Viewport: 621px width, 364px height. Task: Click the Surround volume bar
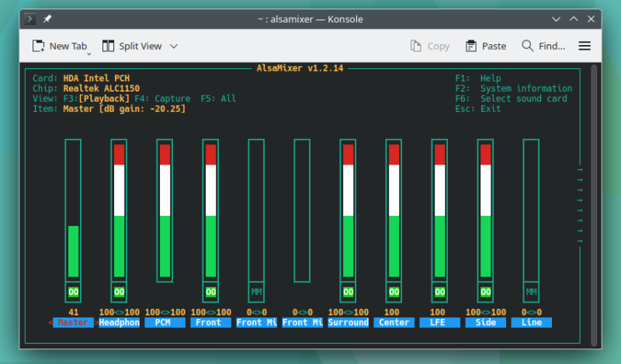tap(348, 210)
